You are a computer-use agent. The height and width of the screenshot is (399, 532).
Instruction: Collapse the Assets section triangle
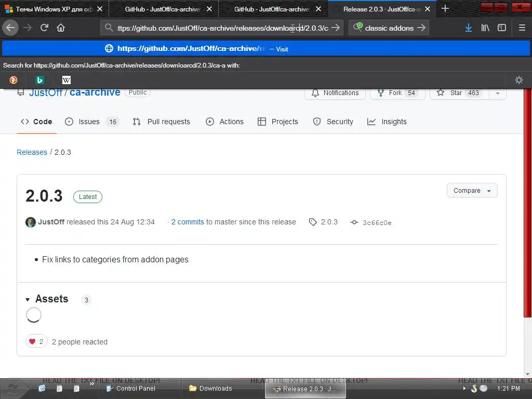point(28,299)
